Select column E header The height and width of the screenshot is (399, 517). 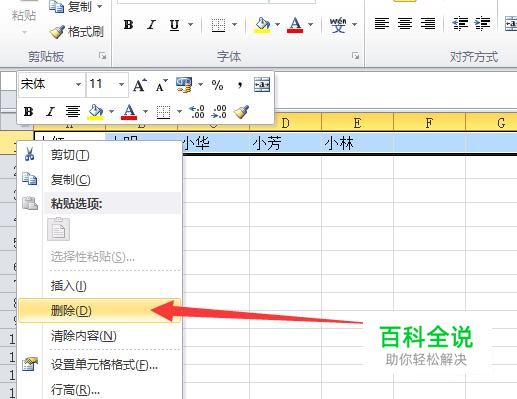click(x=357, y=123)
